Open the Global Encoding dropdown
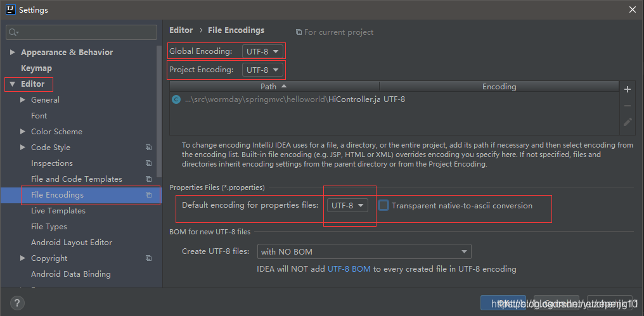Image resolution: width=644 pixels, height=316 pixels. coord(263,52)
